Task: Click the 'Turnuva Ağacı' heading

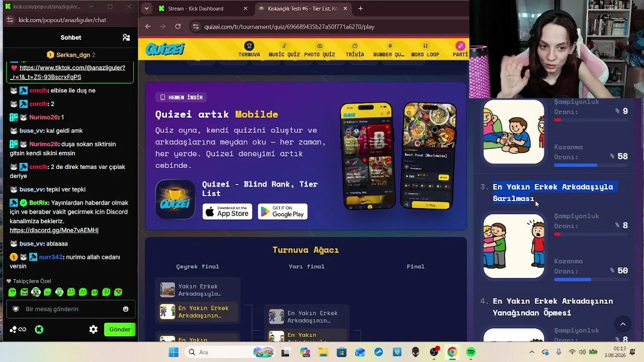Action: [x=306, y=250]
